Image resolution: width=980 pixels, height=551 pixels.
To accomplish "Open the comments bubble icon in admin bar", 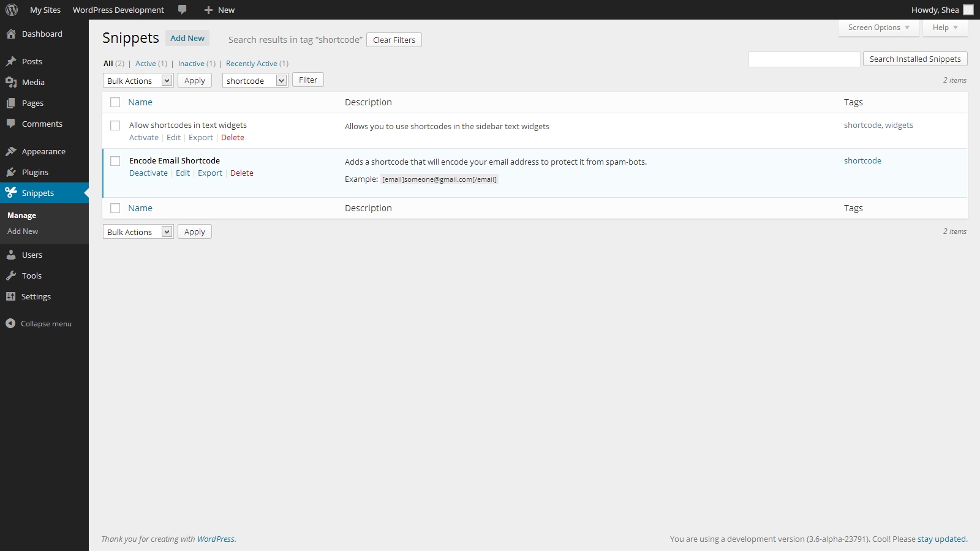I will (x=182, y=10).
